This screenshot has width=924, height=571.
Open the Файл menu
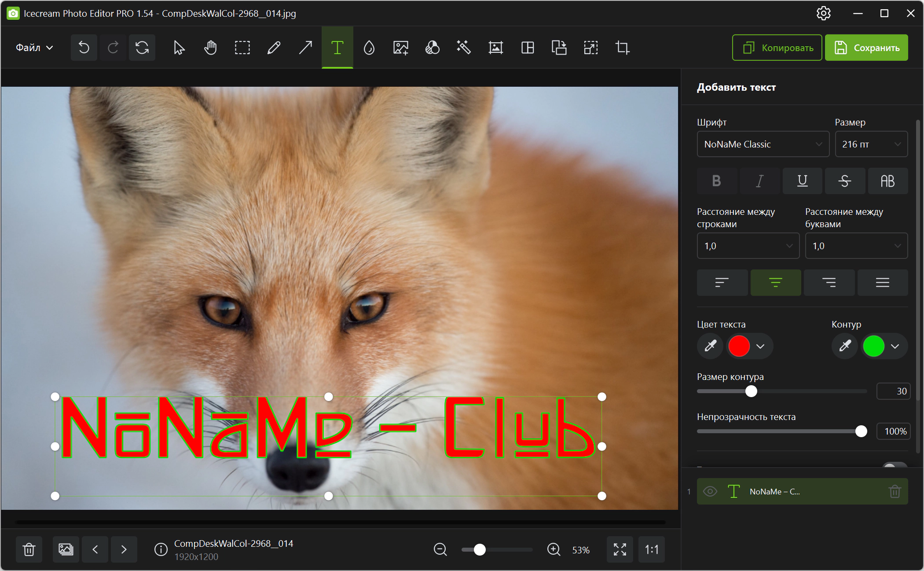[x=34, y=48]
